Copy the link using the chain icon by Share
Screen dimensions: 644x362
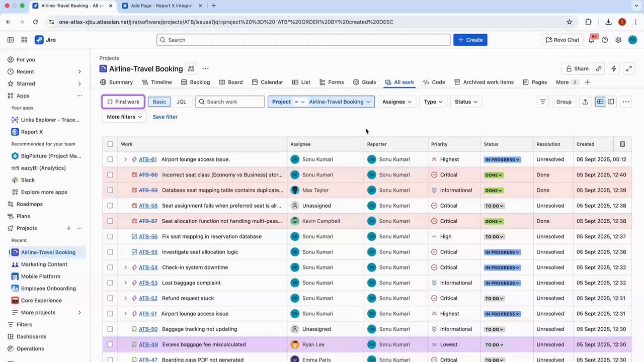599,69
